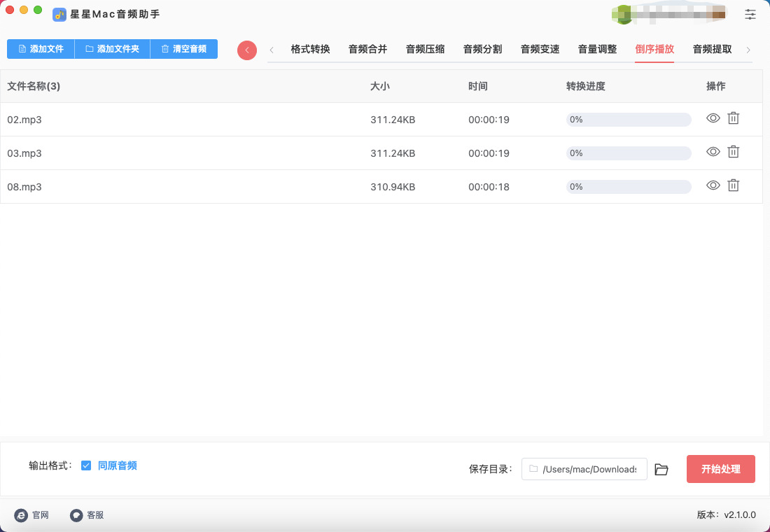Click the save directory path field
The width and height of the screenshot is (770, 532).
(x=584, y=469)
